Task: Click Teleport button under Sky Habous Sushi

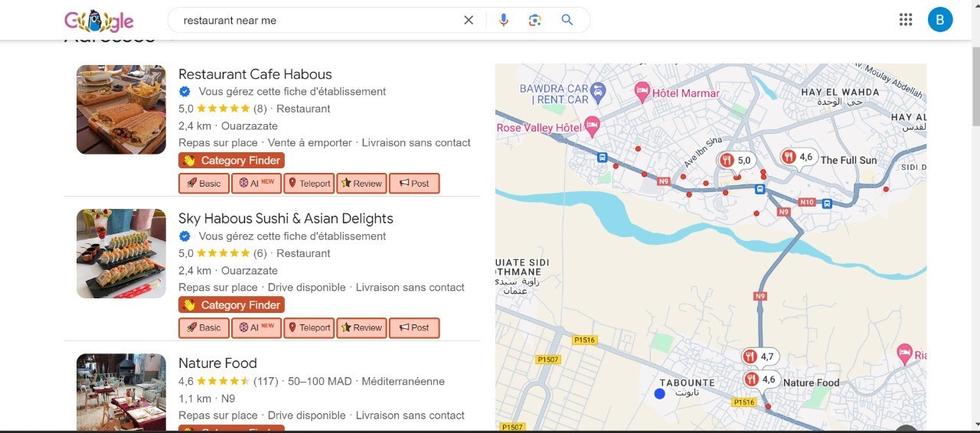Action: [309, 327]
